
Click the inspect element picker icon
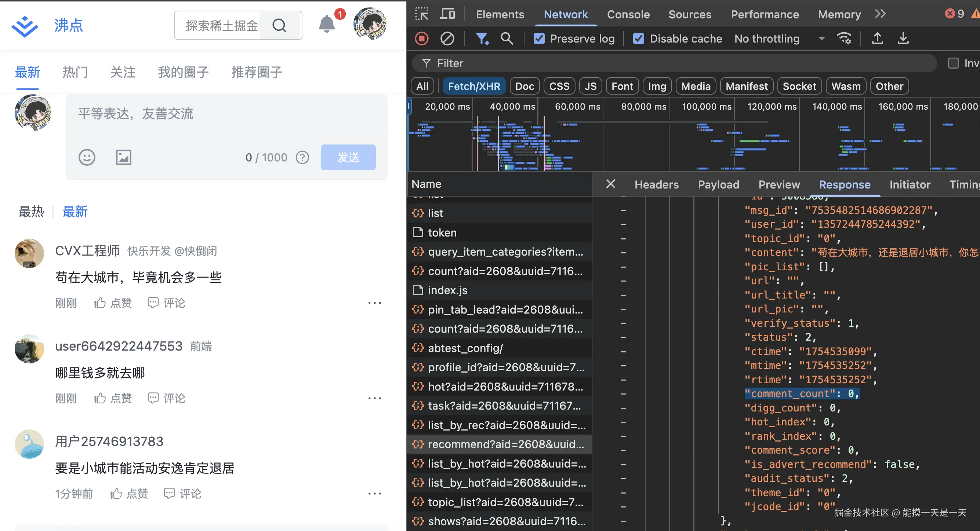tap(421, 14)
